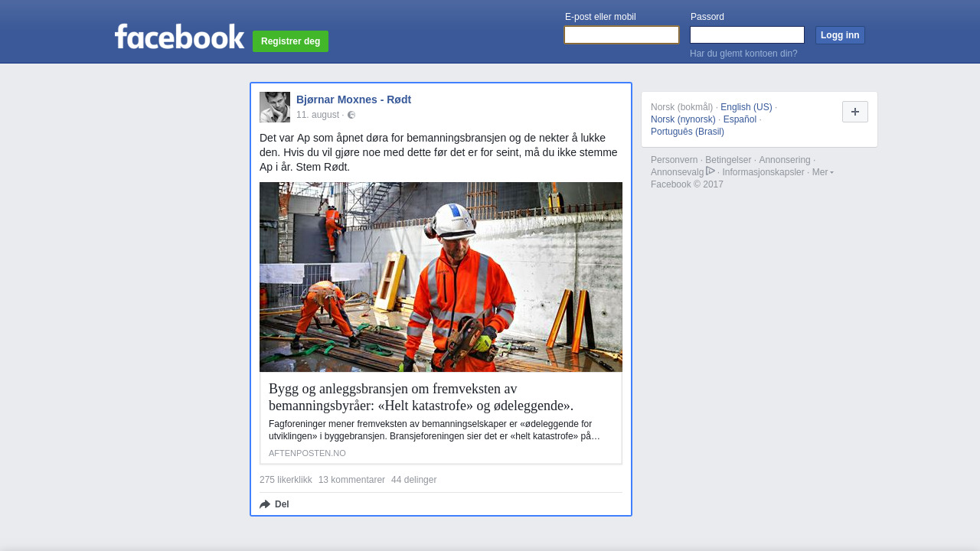Switch language to Norsk (nynorsk)
Screen dimensions: 980x551
tap(683, 119)
